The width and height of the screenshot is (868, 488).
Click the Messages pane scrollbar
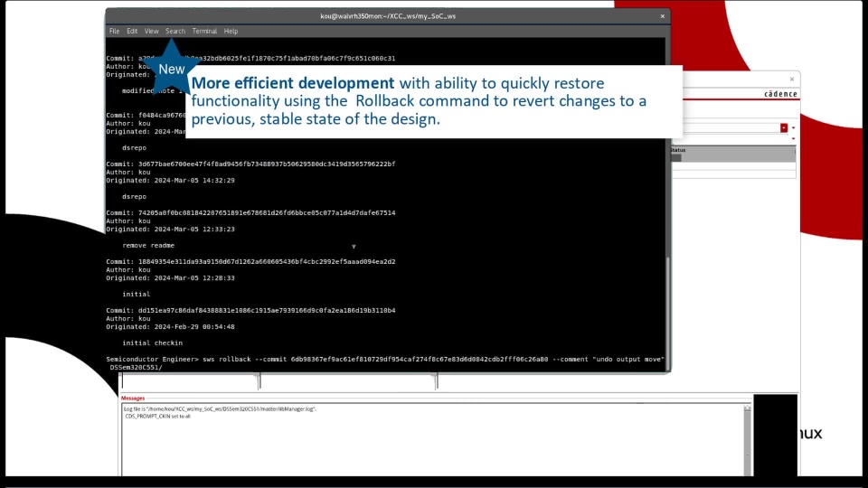[x=748, y=440]
